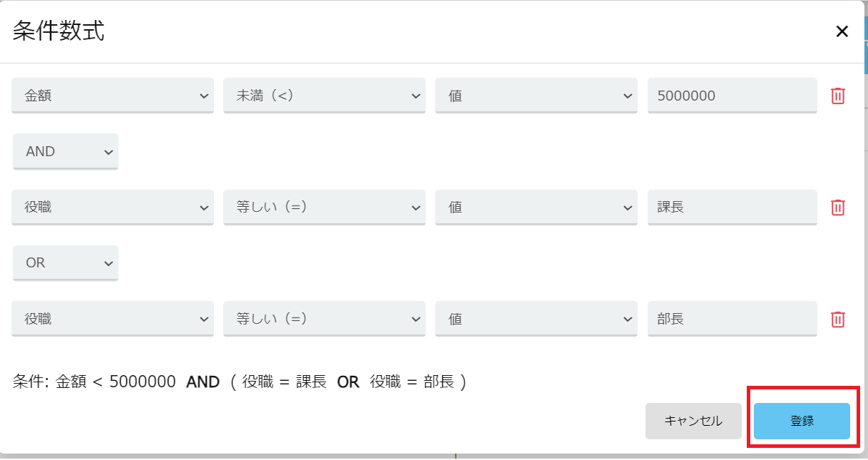The image size is (868, 460).
Task: Delete the 部長 condition row with trash icon
Action: [x=838, y=319]
